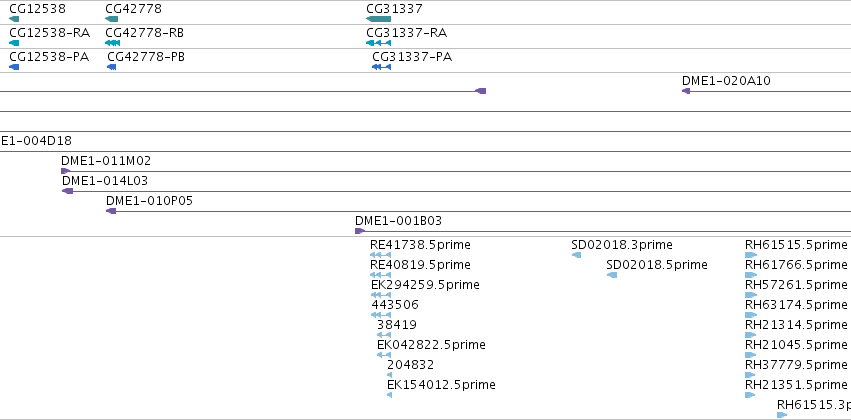Click the DME1-011M02 BAC arrowhead
Image resolution: width=851 pixels, height=420 pixels.
point(66,171)
